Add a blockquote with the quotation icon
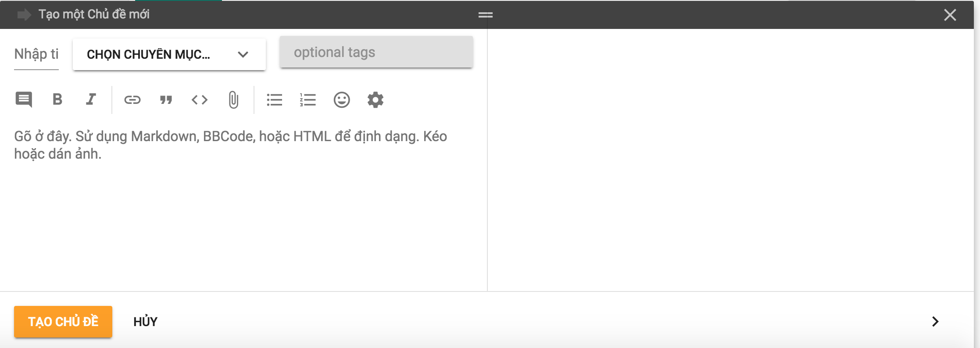Screen dimensions: 980x348 (166, 100)
